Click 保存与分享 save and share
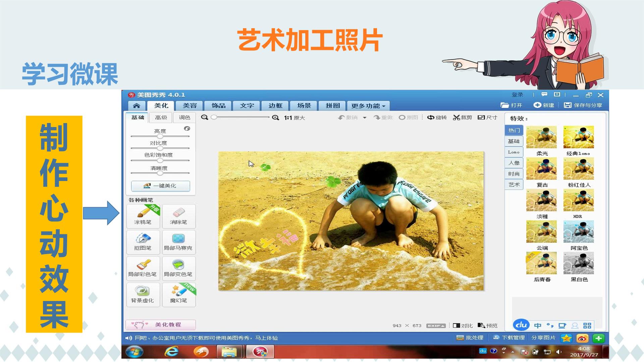 [583, 105]
